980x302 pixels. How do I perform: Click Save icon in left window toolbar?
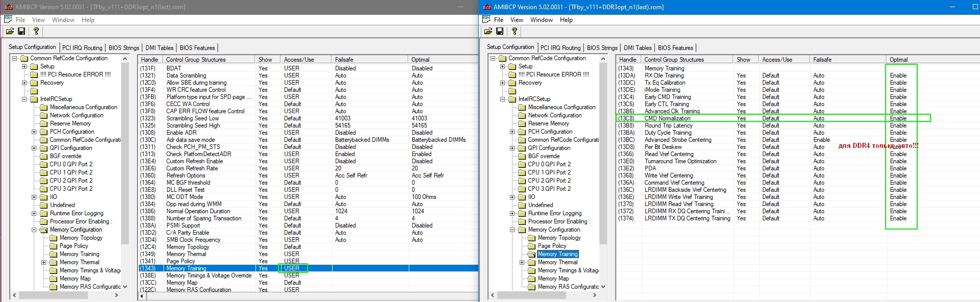(x=21, y=31)
